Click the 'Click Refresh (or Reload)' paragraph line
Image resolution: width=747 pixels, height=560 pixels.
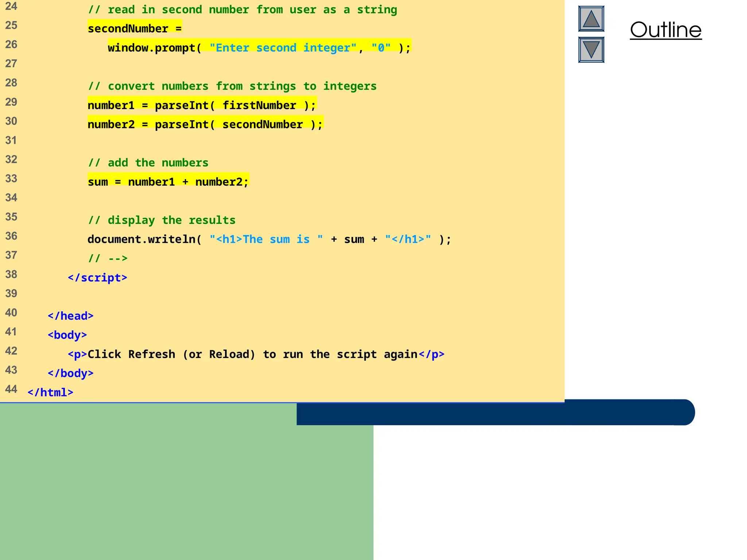[256, 354]
